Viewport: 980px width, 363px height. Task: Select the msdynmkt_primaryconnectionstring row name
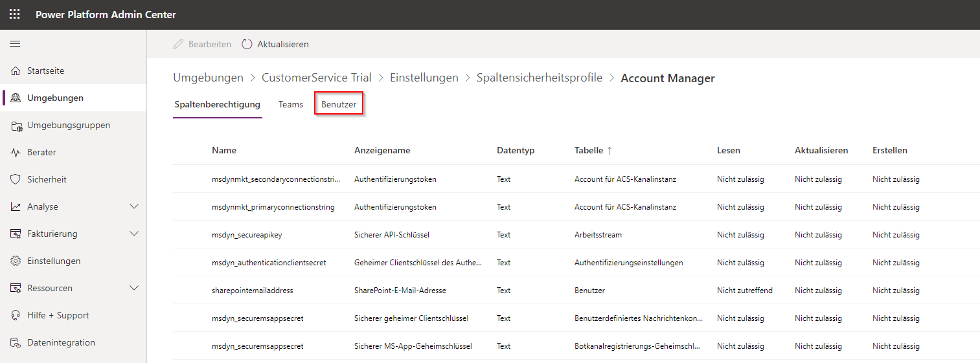coord(273,207)
